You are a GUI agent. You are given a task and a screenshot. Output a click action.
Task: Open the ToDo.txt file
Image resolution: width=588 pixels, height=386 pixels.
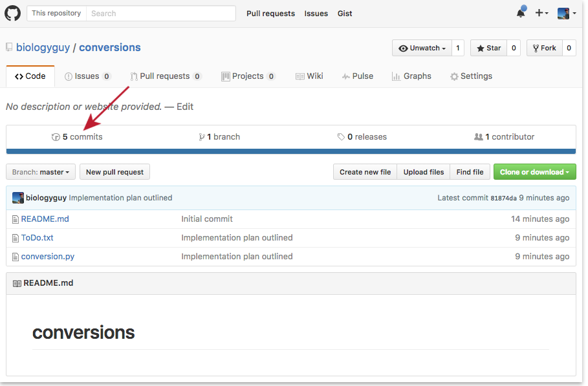[37, 237]
